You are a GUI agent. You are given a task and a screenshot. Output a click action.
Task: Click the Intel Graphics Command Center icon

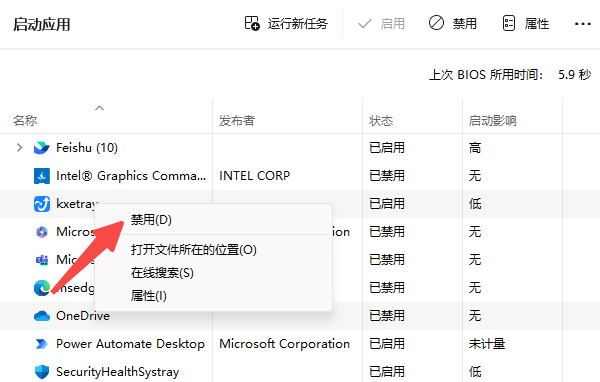click(42, 176)
